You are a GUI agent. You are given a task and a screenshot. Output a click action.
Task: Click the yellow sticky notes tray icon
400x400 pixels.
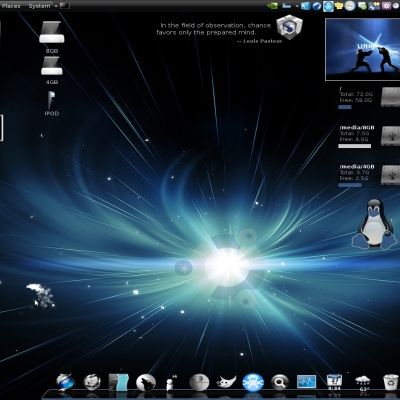(339, 6)
